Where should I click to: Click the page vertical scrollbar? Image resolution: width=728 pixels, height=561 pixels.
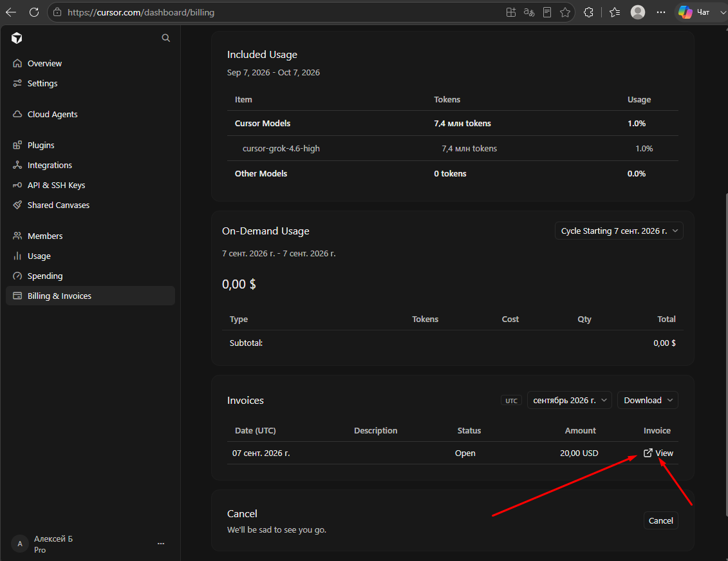coord(725,355)
